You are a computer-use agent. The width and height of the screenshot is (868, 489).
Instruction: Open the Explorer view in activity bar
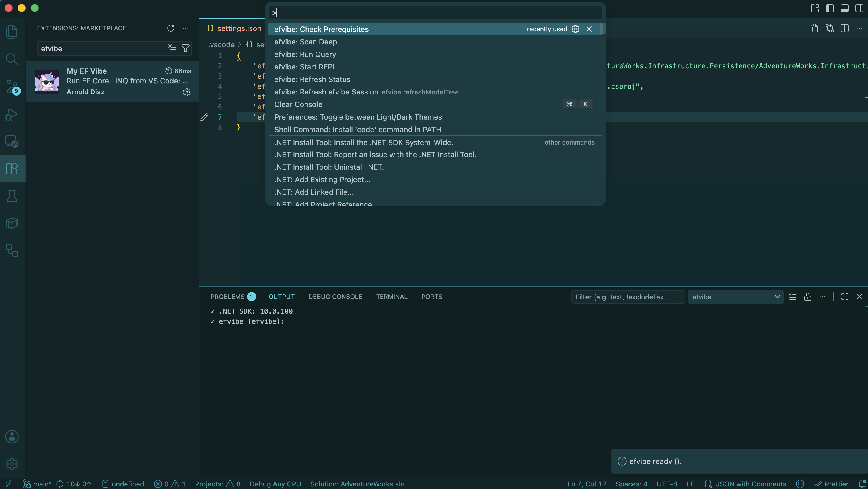click(x=12, y=32)
